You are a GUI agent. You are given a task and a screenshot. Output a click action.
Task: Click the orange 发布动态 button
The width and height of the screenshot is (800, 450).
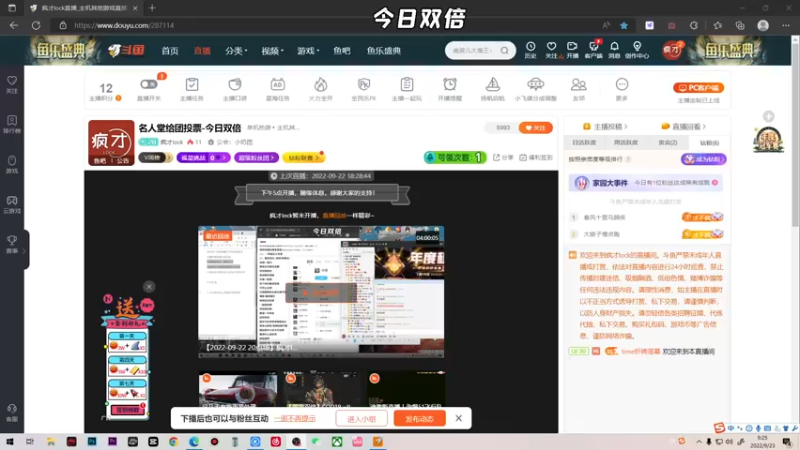click(x=419, y=419)
